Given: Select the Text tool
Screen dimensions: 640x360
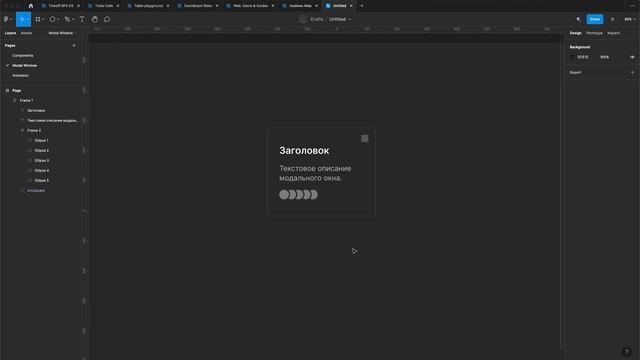Looking at the screenshot, I should tap(82, 19).
